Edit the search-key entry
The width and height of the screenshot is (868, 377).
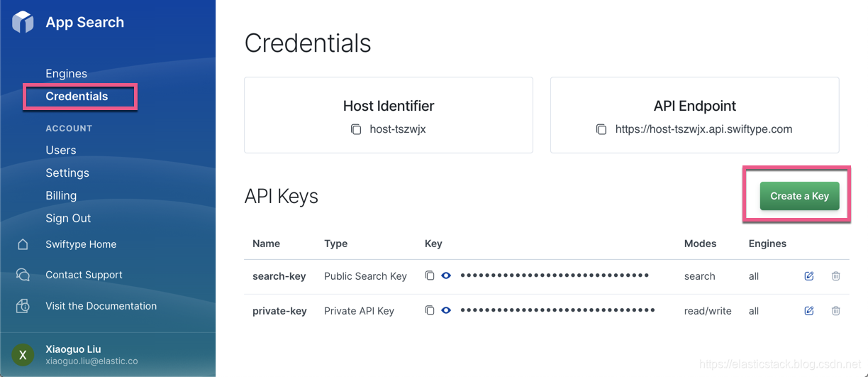point(809,275)
